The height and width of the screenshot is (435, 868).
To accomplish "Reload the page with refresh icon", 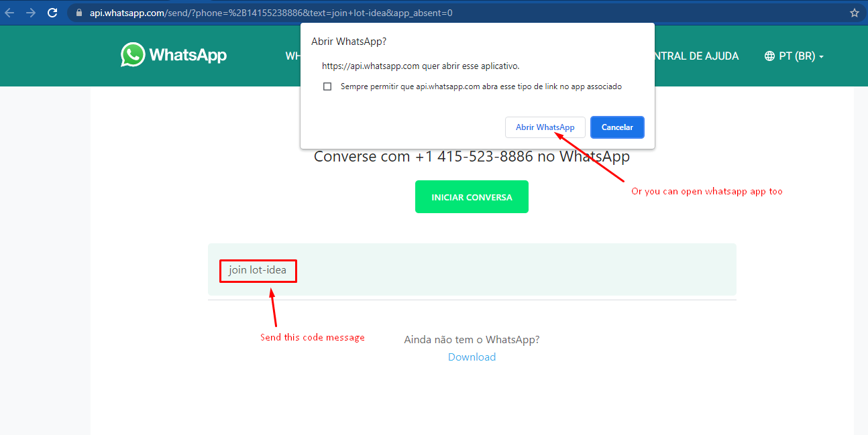I will (52, 13).
